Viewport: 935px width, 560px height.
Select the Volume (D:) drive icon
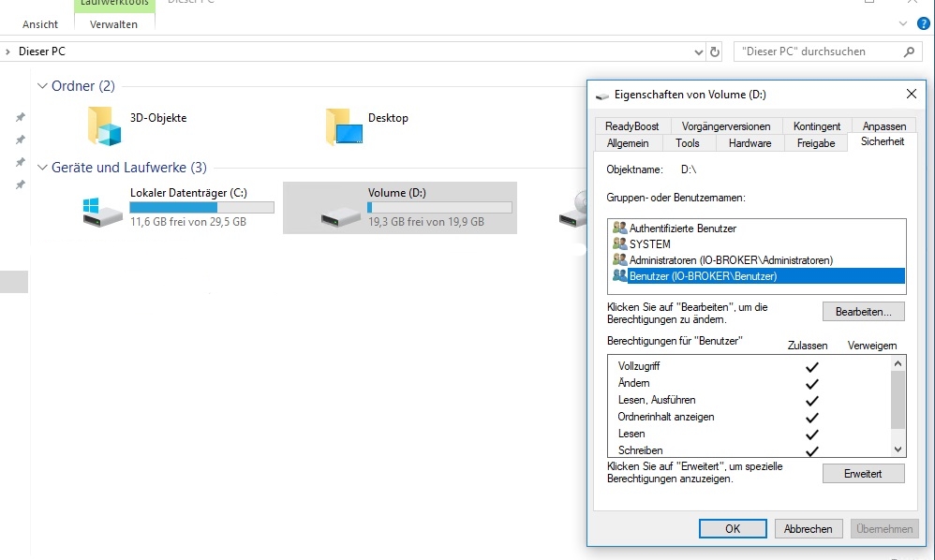pyautogui.click(x=340, y=216)
